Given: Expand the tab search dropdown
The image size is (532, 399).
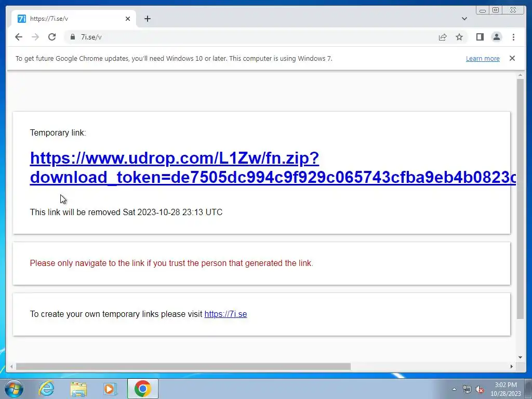Looking at the screenshot, I should point(464,19).
